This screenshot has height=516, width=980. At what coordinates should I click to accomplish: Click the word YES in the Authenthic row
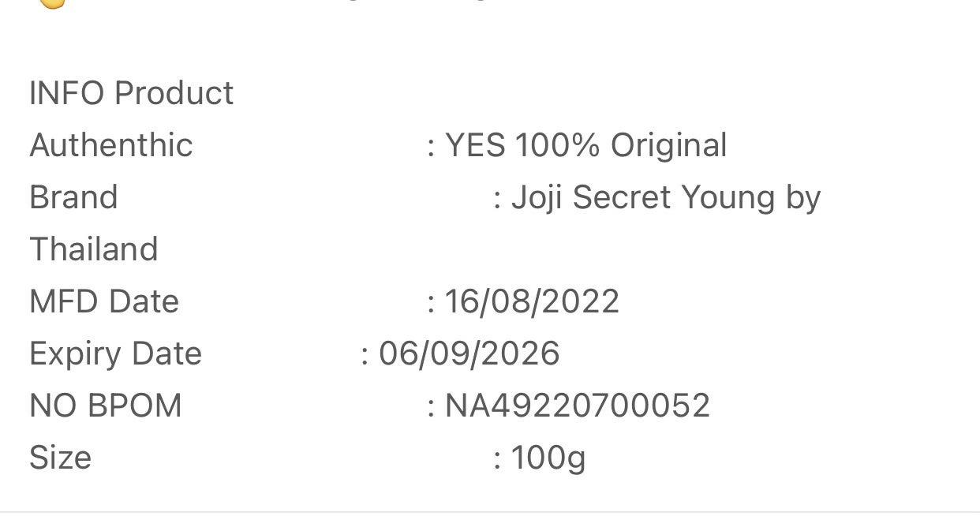tap(475, 145)
